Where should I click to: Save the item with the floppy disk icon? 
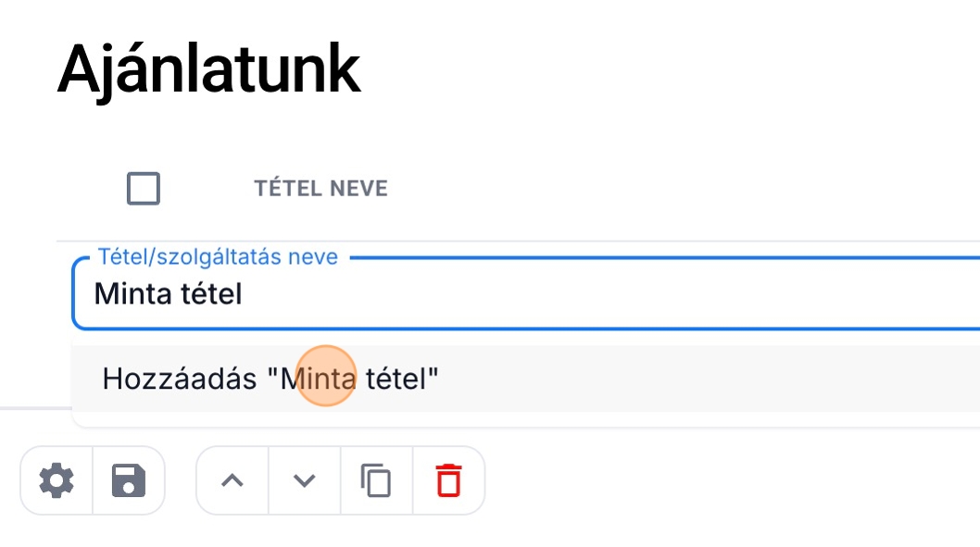[129, 480]
